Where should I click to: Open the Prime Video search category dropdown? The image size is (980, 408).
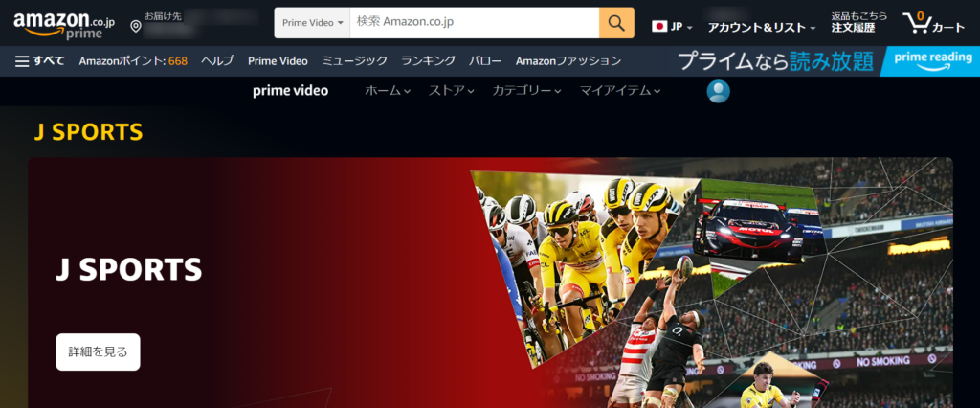(x=313, y=23)
